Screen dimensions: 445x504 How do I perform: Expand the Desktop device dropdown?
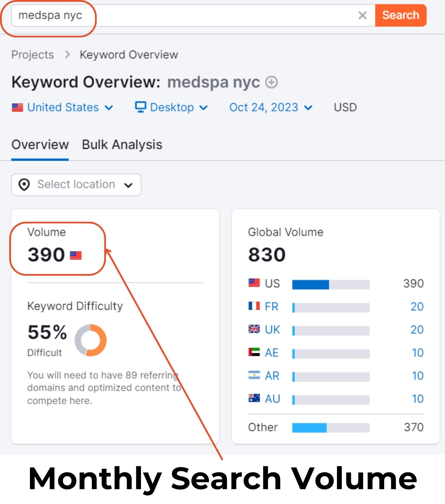pyautogui.click(x=171, y=107)
